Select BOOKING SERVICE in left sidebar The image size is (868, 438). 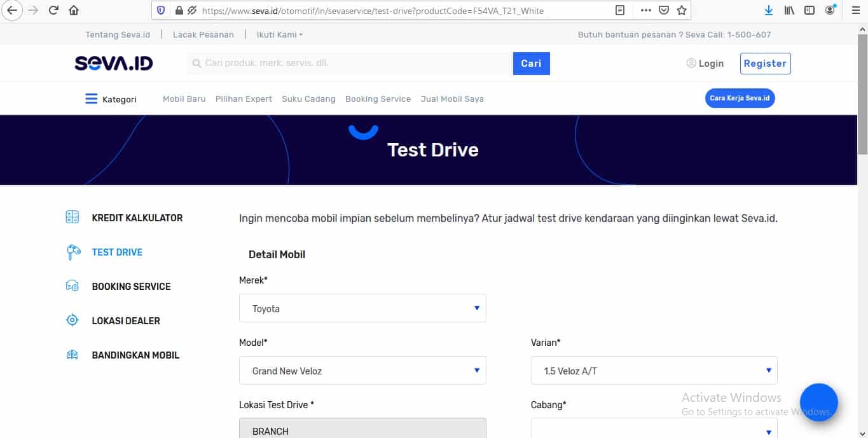coord(131,286)
